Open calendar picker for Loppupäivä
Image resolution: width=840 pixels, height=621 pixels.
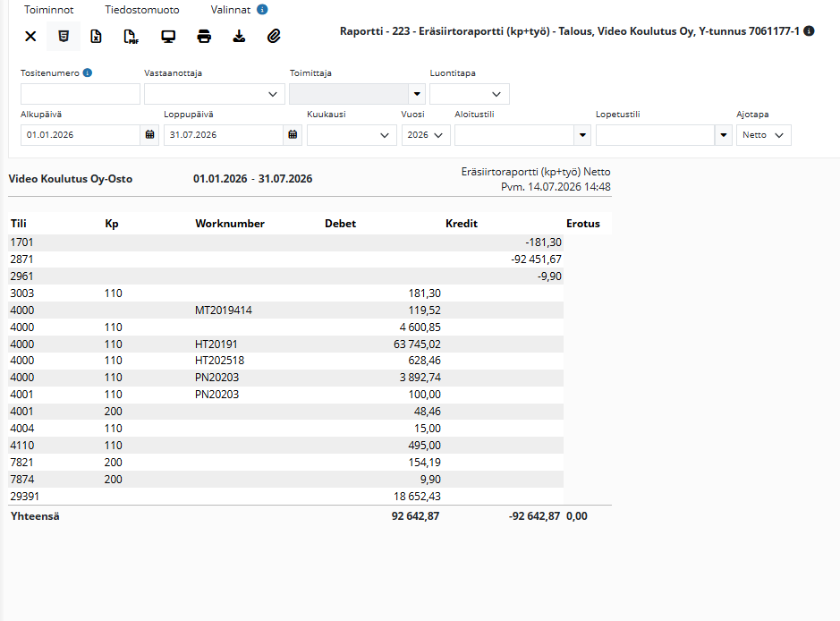click(293, 135)
